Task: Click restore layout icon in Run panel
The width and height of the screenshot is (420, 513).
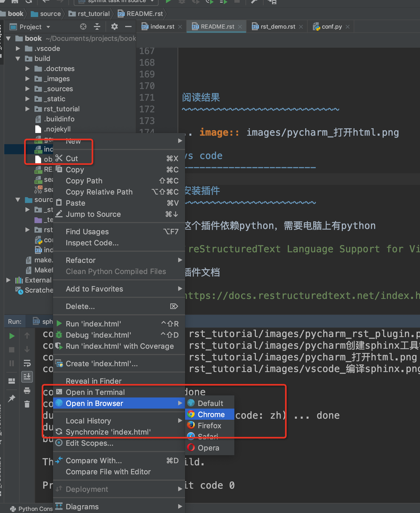Action: (x=12, y=381)
